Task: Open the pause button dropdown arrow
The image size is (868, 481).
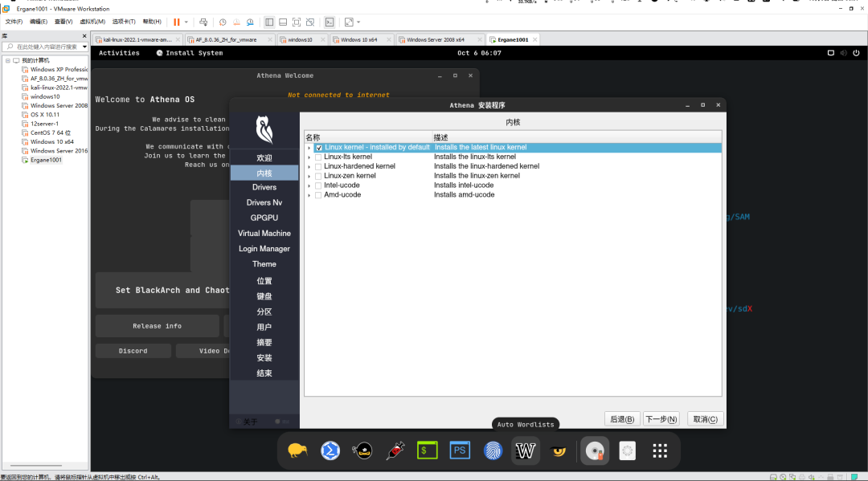Action: pyautogui.click(x=186, y=22)
